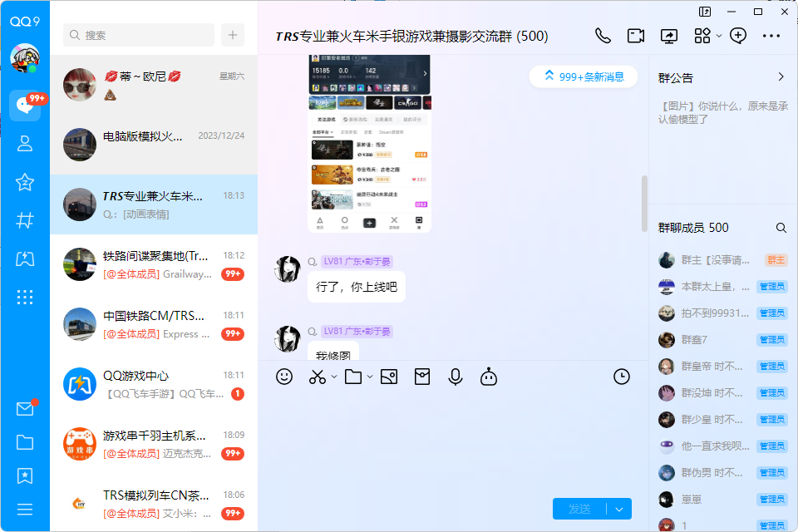
Task: Open QQ Zone star icon in the sidebar
Action: point(25,182)
